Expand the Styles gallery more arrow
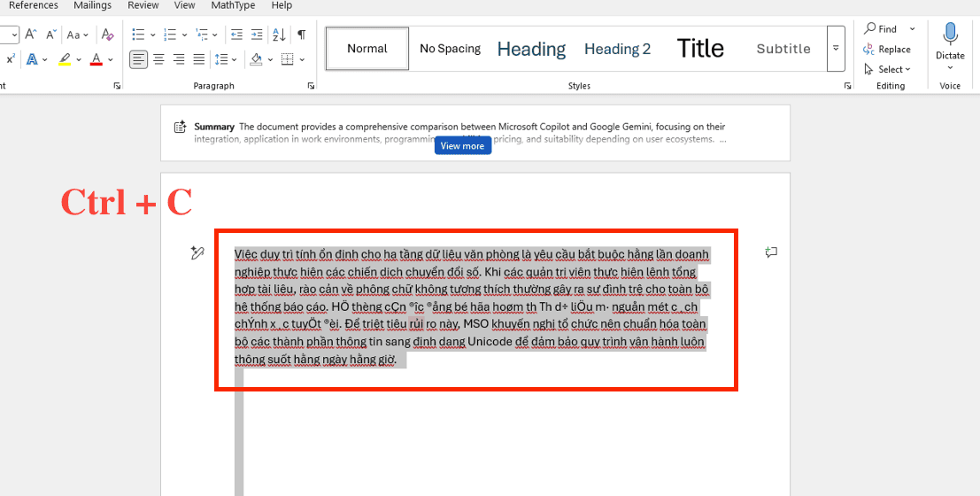This screenshot has height=496, width=980. pyautogui.click(x=836, y=49)
